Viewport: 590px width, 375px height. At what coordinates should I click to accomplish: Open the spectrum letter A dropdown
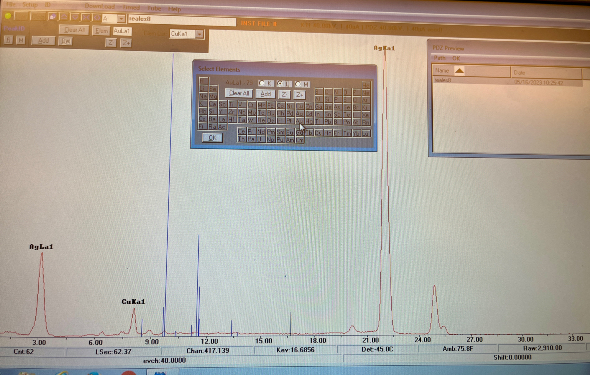(121, 18)
